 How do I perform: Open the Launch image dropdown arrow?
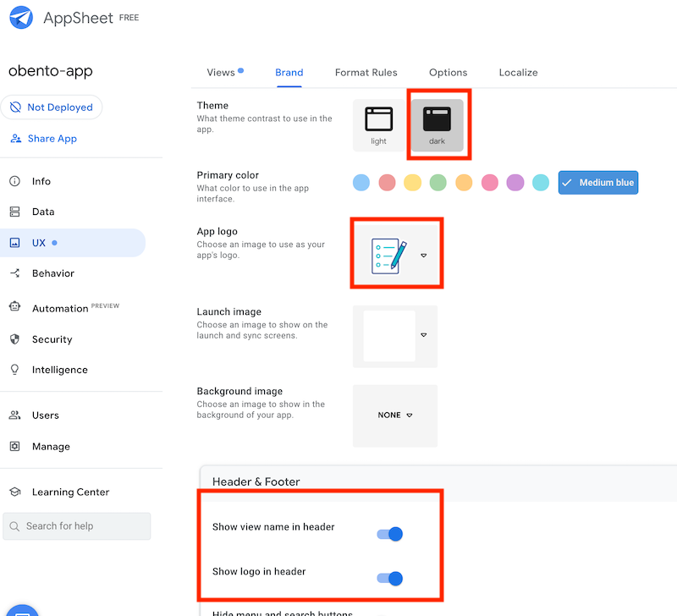click(x=424, y=335)
